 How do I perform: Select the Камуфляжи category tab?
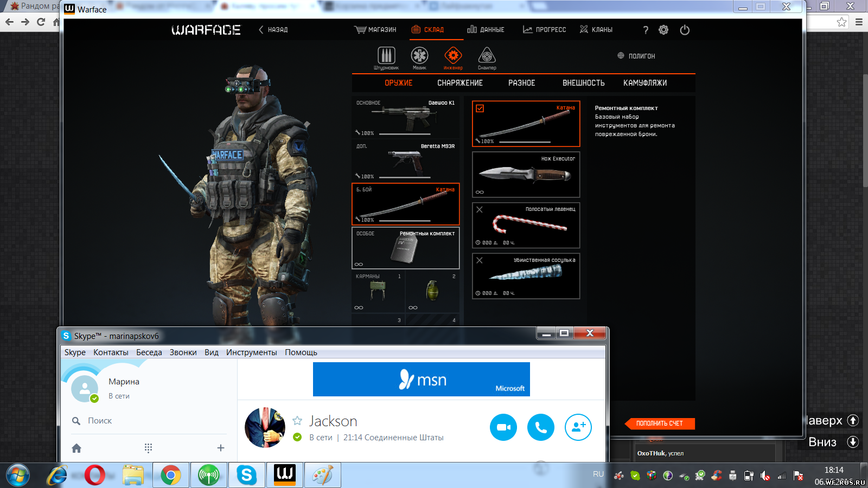tap(645, 83)
